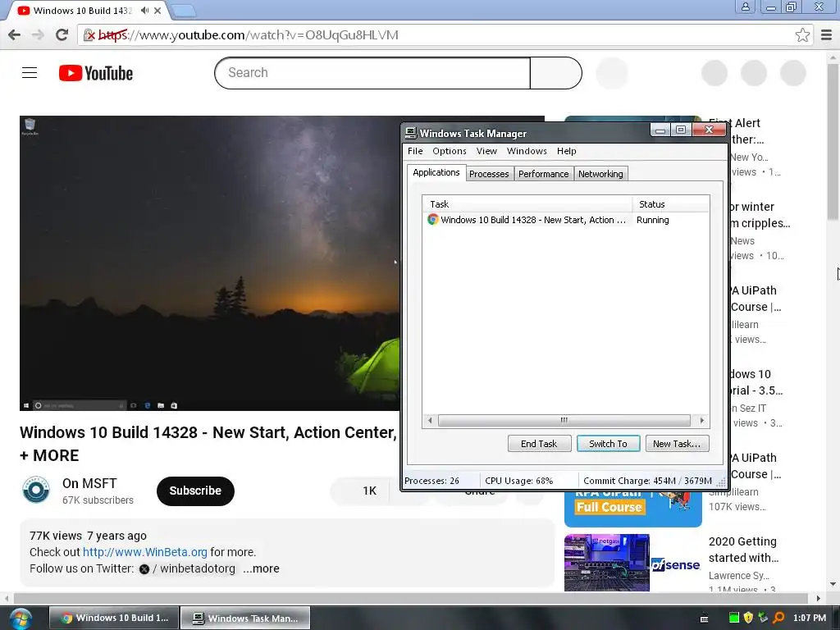Image resolution: width=840 pixels, height=630 pixels.
Task: Switch to the Networking tab
Action: 600,174
